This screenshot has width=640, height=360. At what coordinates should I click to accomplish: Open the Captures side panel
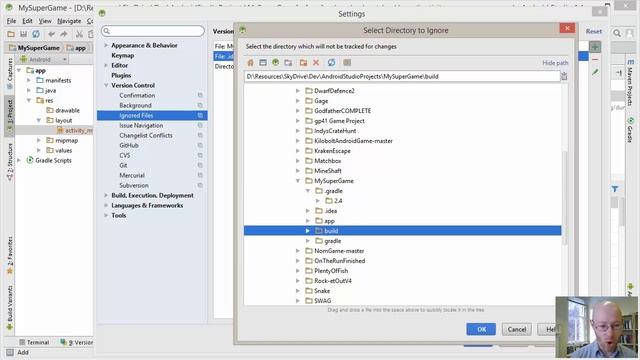click(9, 73)
